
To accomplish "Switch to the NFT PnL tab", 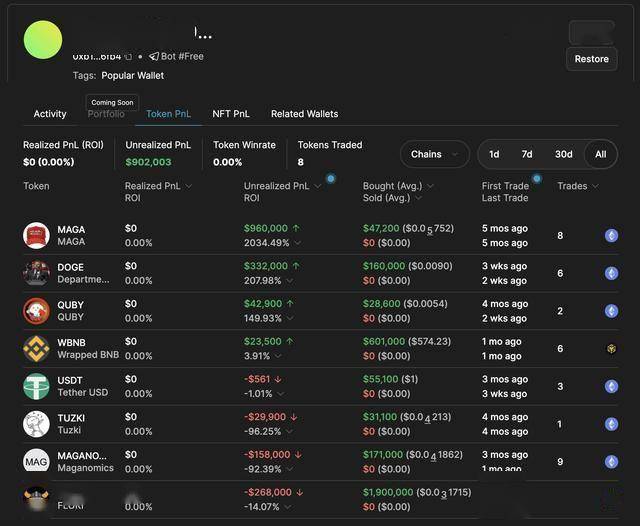I will click(x=231, y=114).
